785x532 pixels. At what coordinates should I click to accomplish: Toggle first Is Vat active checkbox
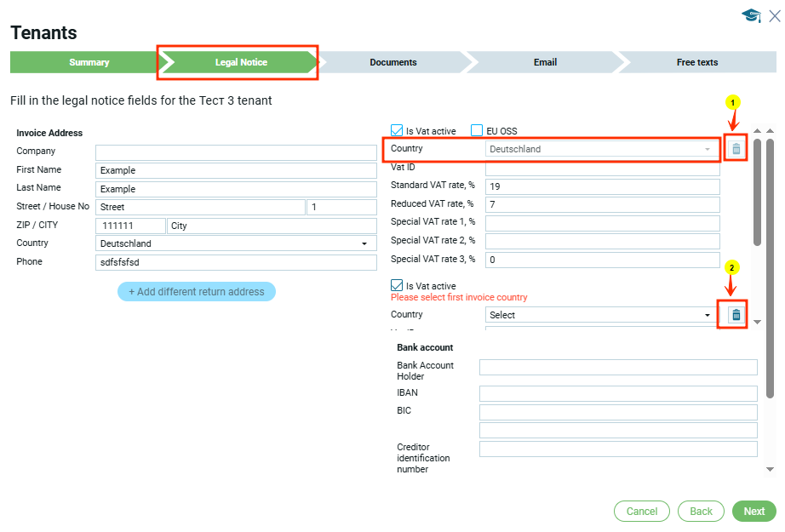click(x=397, y=131)
